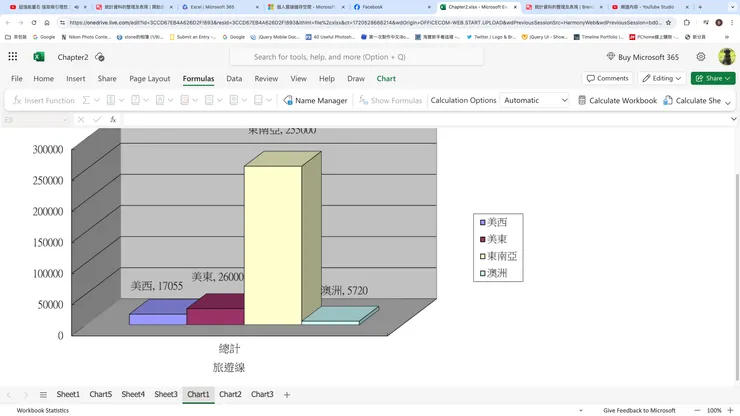740x416 pixels.
Task: Click the Date and Time functions icon
Action: click(185, 100)
